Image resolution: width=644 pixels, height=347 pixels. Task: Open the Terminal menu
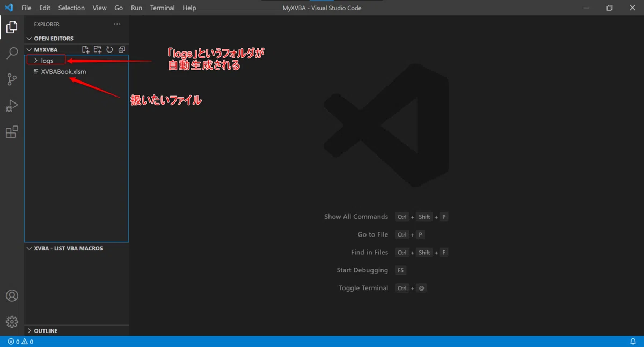[x=162, y=8]
